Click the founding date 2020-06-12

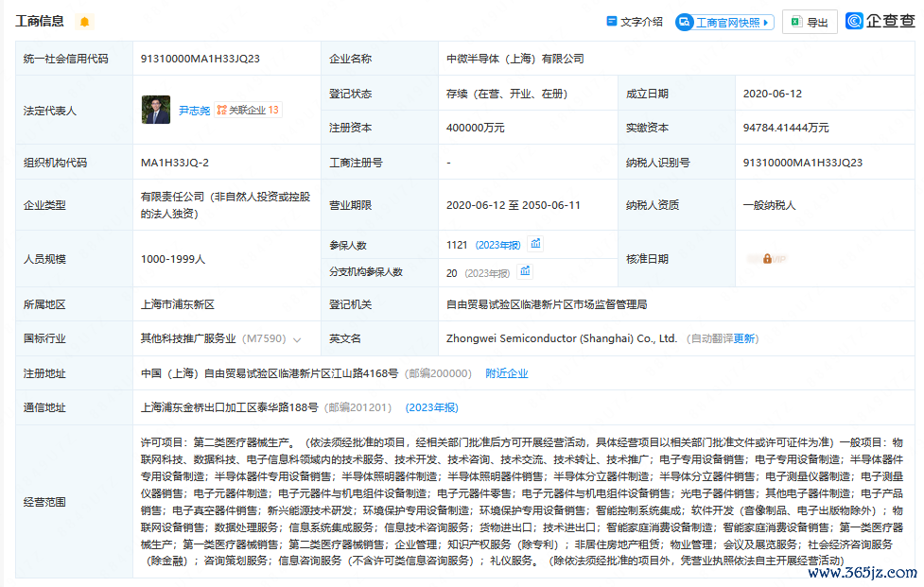[x=773, y=94]
